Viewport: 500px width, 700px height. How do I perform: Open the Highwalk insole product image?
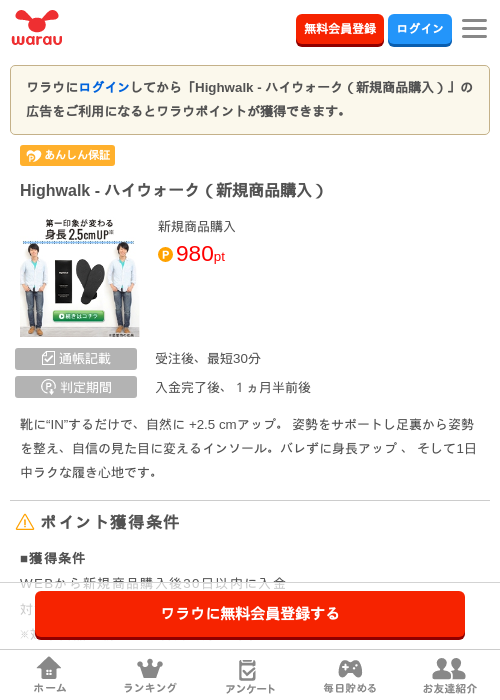(80, 277)
